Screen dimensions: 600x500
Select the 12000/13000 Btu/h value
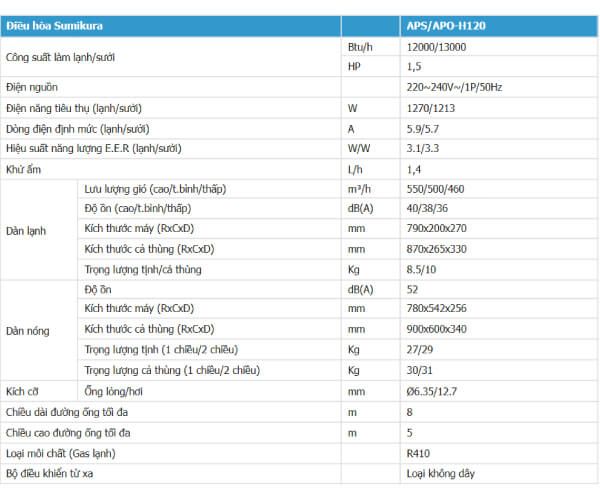click(x=436, y=47)
